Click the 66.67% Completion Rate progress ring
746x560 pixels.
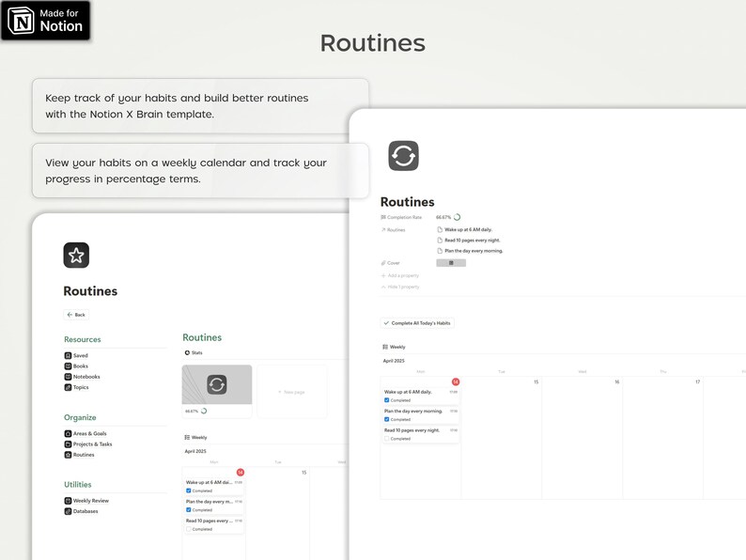[458, 217]
